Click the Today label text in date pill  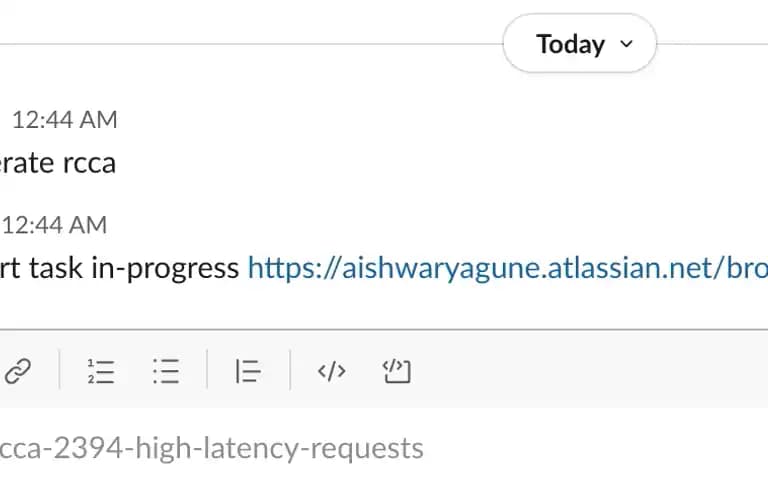click(x=571, y=44)
